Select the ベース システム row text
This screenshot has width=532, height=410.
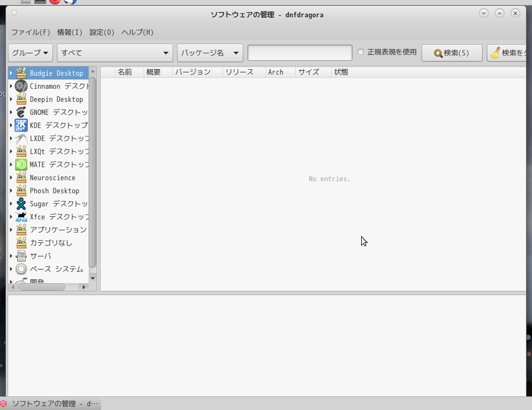[x=57, y=269]
